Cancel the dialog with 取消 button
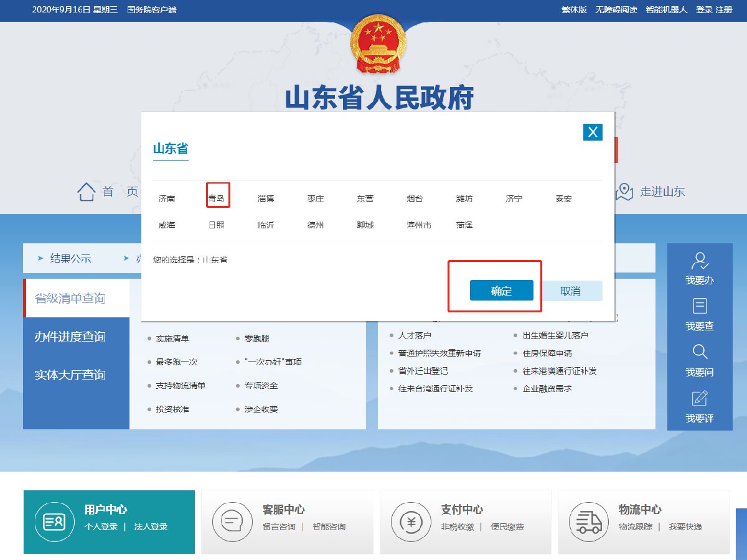Screen dimensions: 747x560 point(570,291)
